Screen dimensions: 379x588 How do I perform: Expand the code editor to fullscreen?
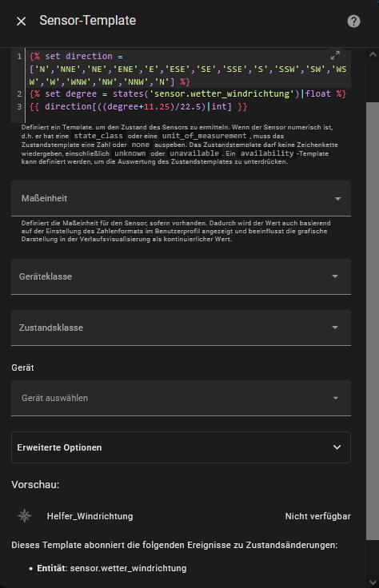tap(335, 55)
